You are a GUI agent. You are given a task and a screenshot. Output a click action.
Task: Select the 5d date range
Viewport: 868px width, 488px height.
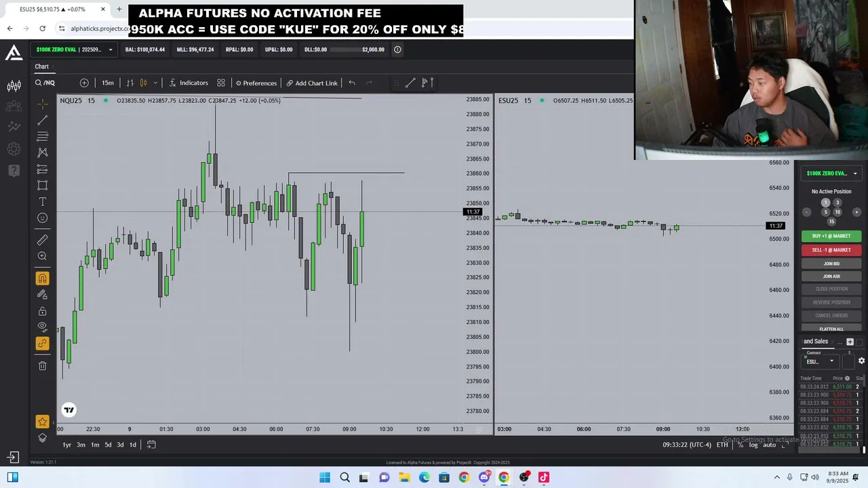coord(107,445)
